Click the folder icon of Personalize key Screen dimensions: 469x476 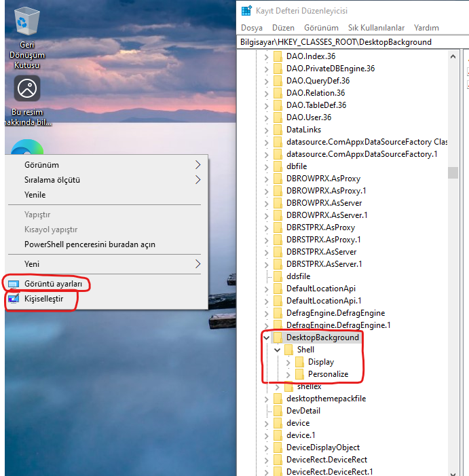click(300, 374)
